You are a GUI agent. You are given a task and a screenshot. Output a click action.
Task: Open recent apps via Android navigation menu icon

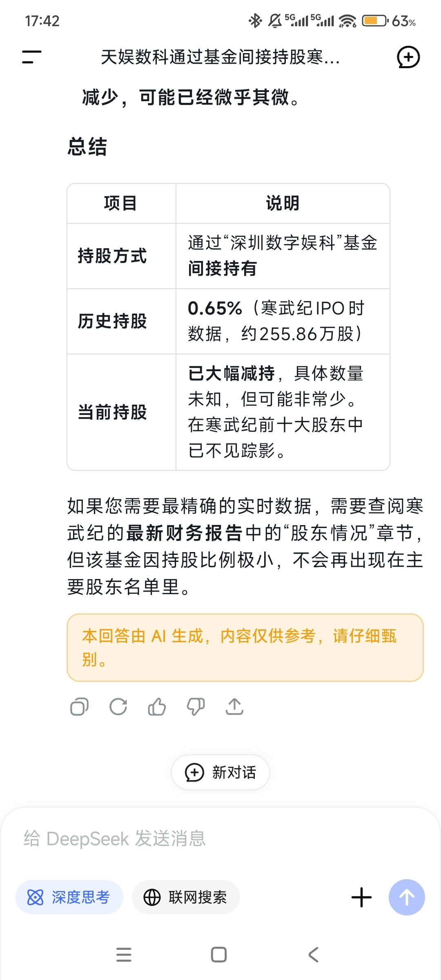click(x=124, y=955)
